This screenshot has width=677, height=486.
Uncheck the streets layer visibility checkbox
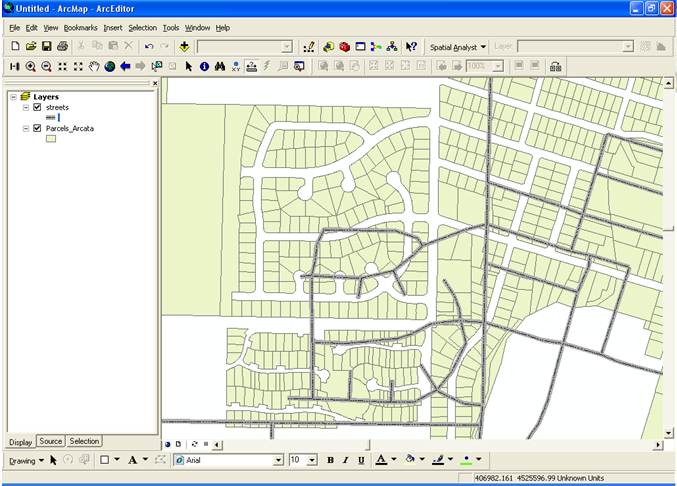click(37, 106)
